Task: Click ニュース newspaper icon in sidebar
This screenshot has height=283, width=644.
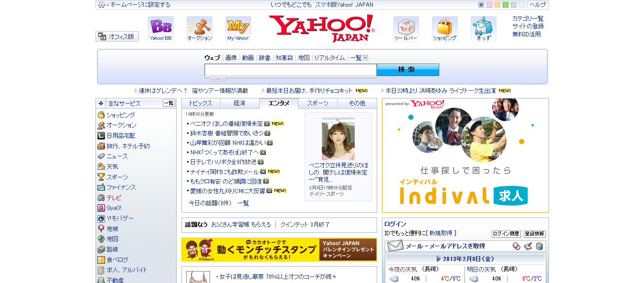Action: [101, 156]
